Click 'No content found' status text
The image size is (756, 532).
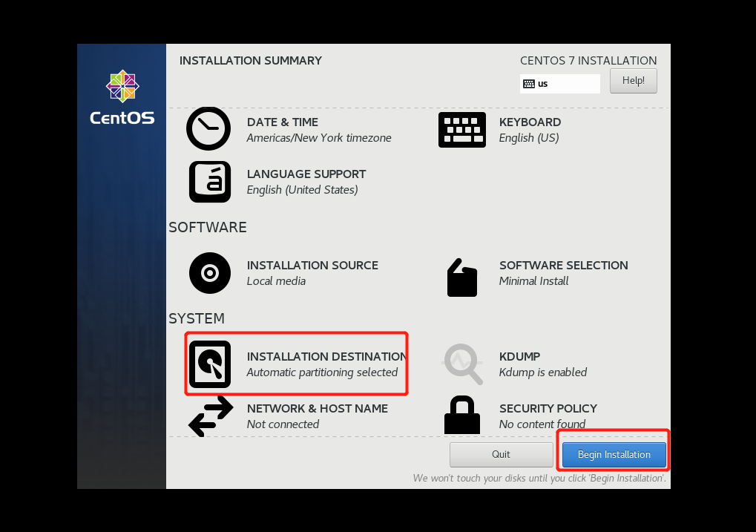(542, 424)
